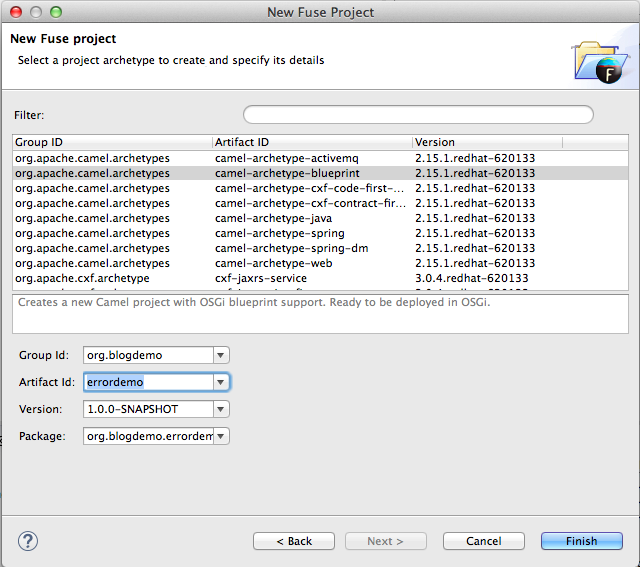The image size is (640, 567).
Task: Open the Group Id dropdown arrow
Action: (221, 355)
